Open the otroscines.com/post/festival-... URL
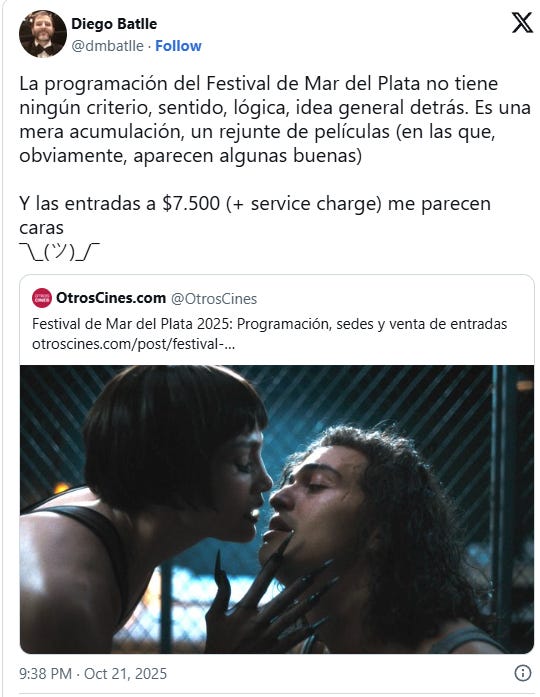Screen dimensions: 540x697 point(133,344)
